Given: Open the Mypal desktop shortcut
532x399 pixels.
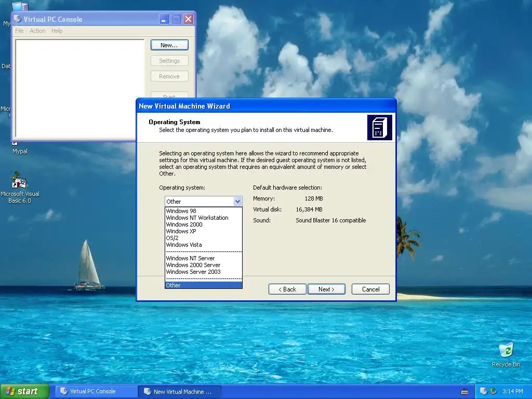Looking at the screenshot, I should click(19, 148).
